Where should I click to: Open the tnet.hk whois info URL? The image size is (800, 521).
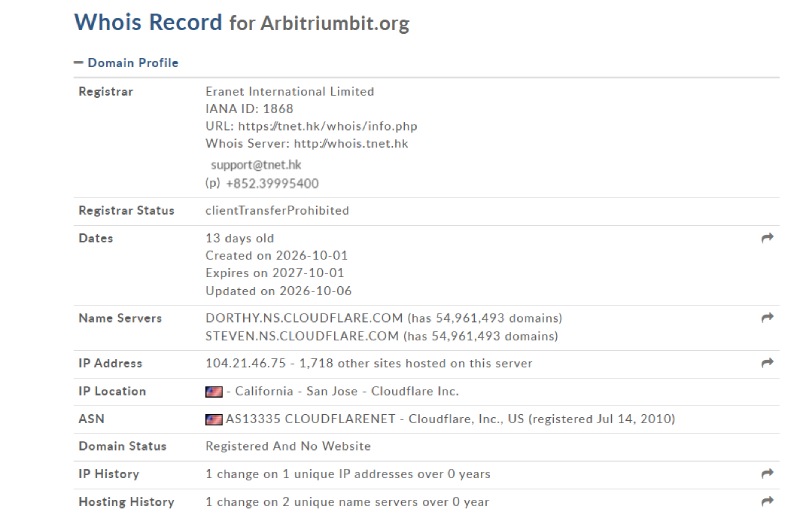[x=328, y=126]
